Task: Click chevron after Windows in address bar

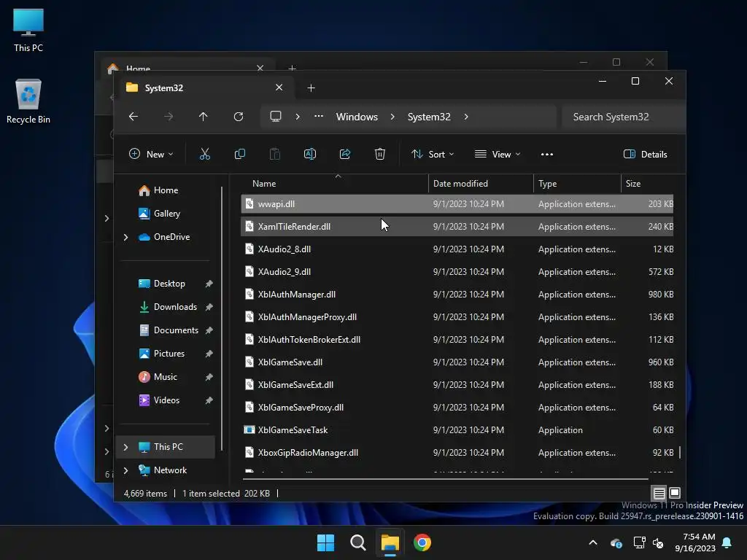Action: point(392,117)
